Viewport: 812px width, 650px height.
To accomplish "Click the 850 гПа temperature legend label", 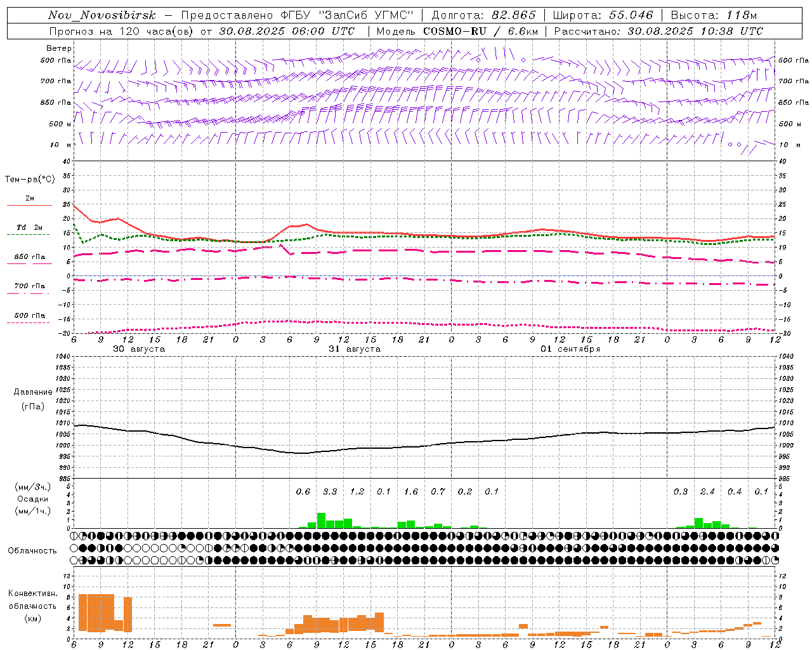I will [x=30, y=257].
